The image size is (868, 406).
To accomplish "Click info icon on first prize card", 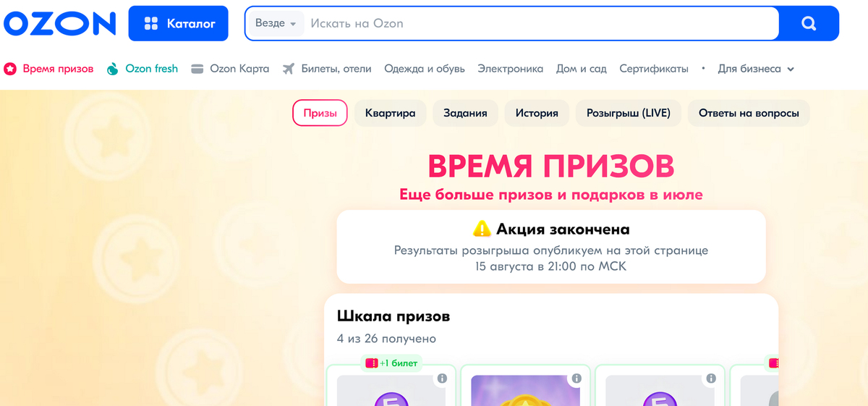I will tap(442, 378).
